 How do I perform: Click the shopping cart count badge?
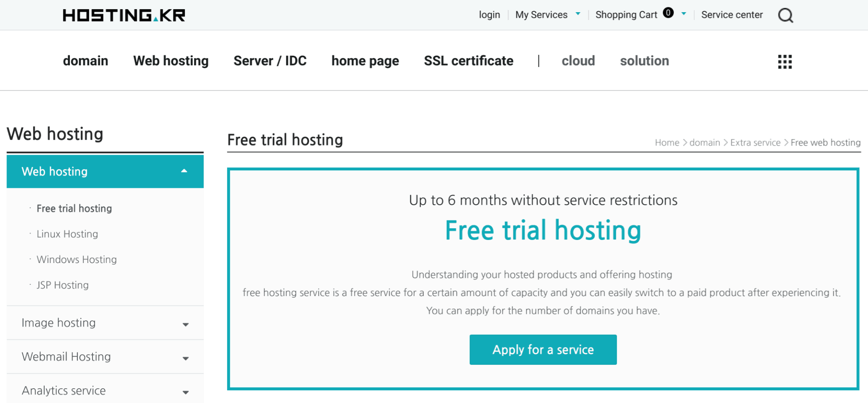(668, 13)
